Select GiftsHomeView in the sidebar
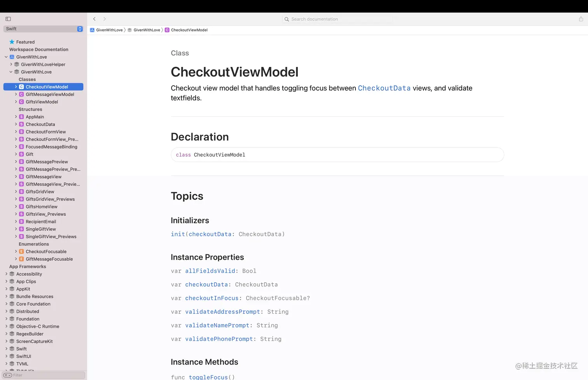 click(x=42, y=207)
